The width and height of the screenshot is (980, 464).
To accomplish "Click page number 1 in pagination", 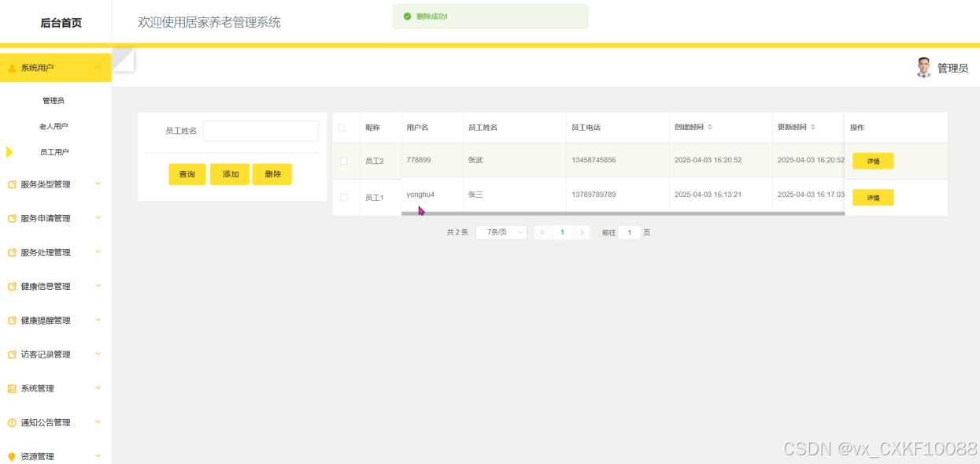I will pyautogui.click(x=562, y=232).
